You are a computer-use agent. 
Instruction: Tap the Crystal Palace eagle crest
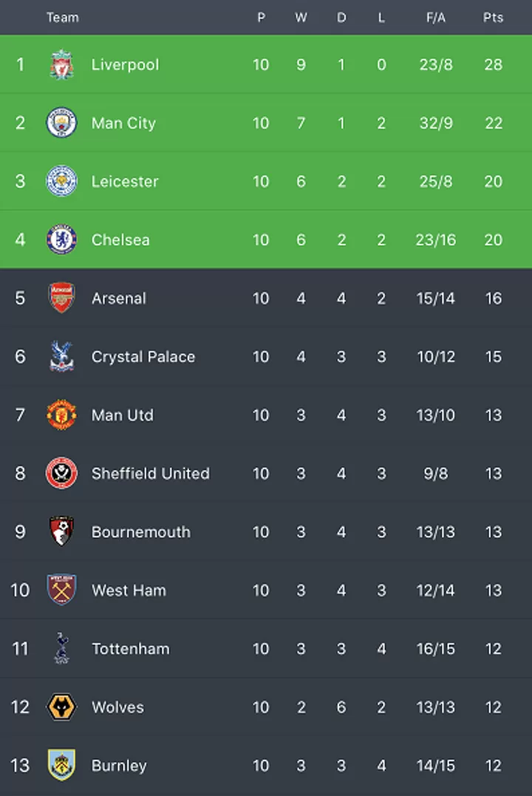click(61, 356)
